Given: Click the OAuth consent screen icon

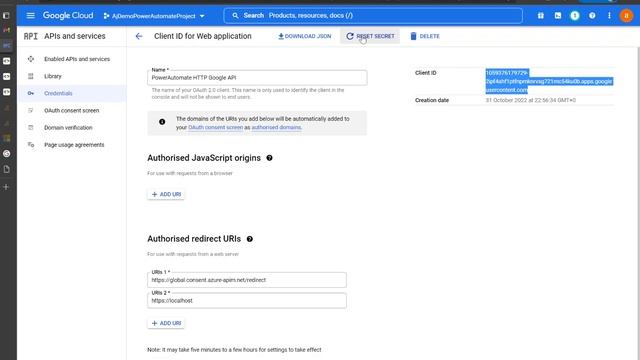Looking at the screenshot, I should coord(31,111).
